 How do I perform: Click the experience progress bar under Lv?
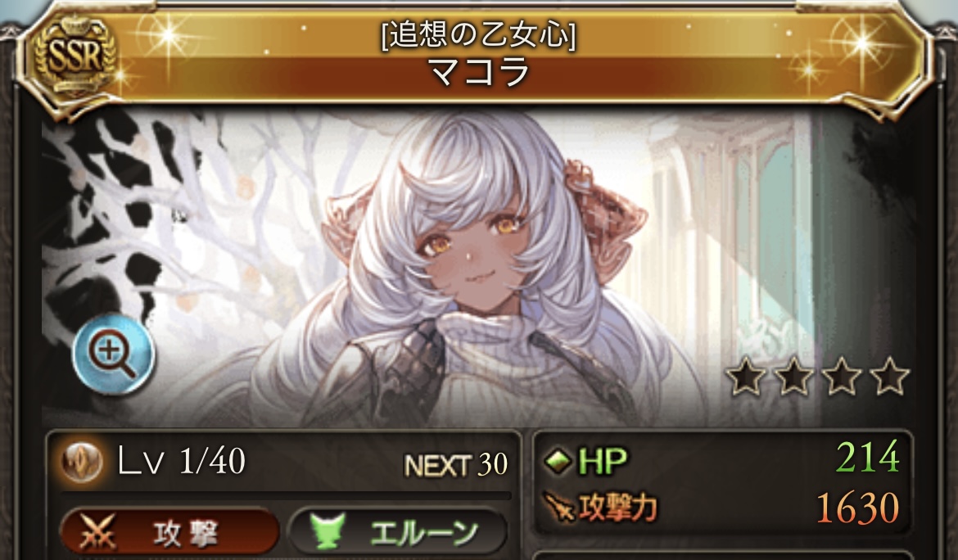click(286, 494)
